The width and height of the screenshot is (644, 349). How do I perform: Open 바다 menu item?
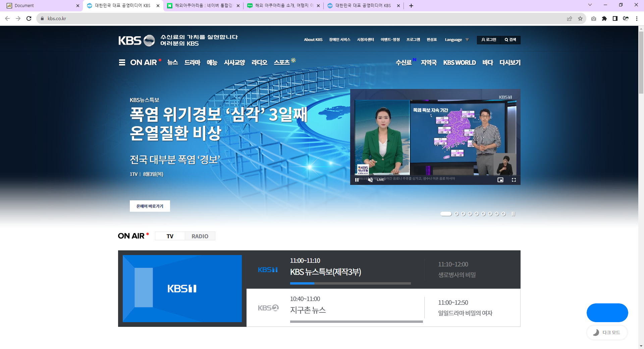tap(488, 62)
